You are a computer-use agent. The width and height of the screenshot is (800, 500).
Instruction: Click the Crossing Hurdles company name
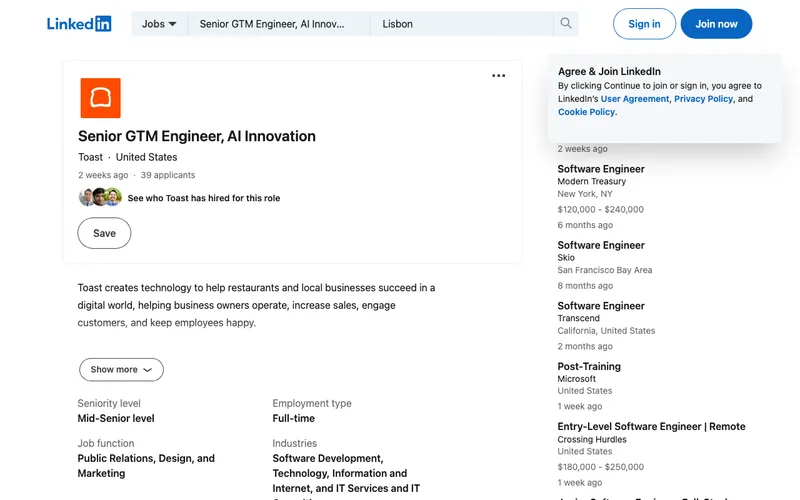(592, 439)
